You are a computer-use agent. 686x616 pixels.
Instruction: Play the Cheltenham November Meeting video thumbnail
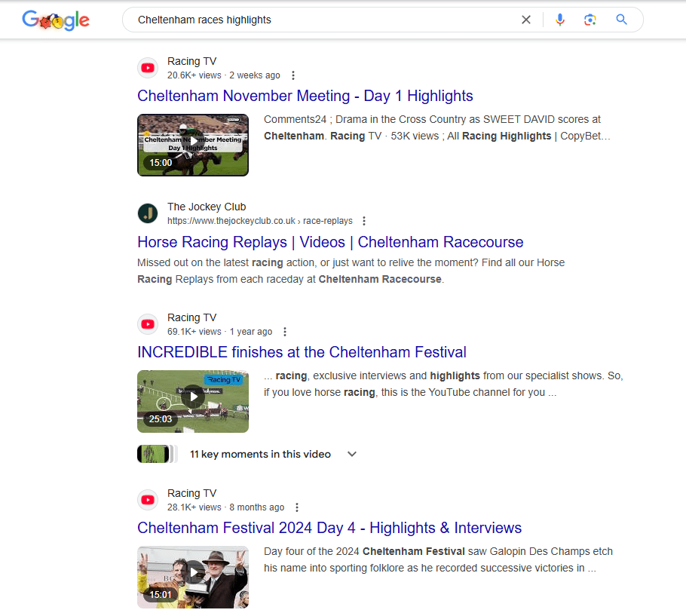(192, 143)
